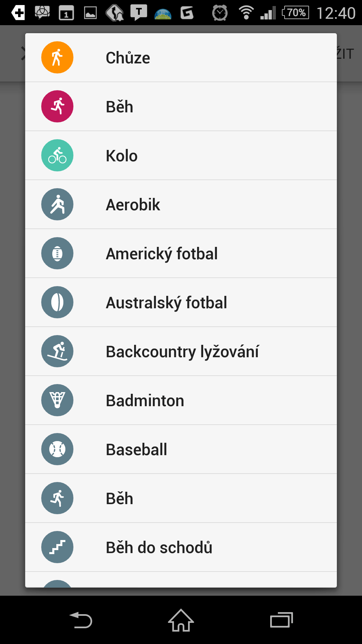
Task: Tap the orange walking icon
Action: click(x=57, y=57)
